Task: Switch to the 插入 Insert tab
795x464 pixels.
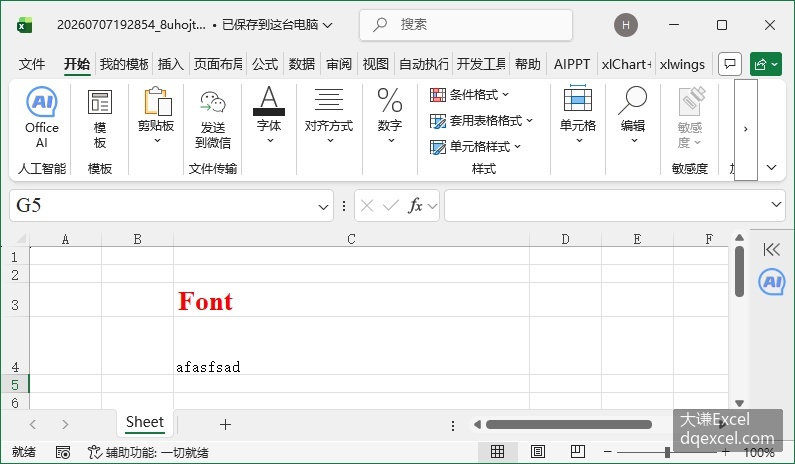Action: click(170, 64)
